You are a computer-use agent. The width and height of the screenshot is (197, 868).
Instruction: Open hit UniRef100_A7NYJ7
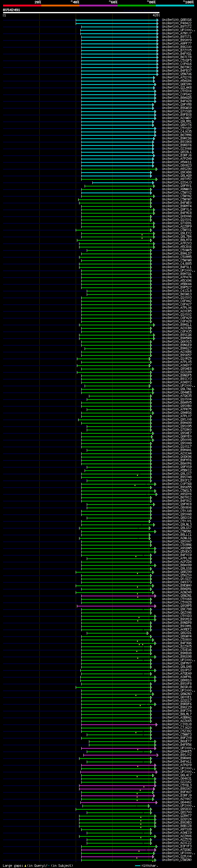tap(176, 33)
